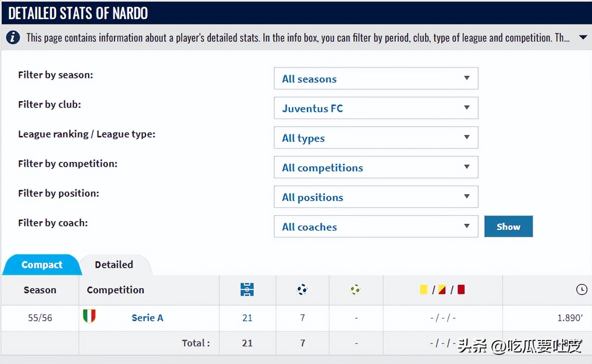Click the Italian flag shield icon
592x364 pixels.
(x=89, y=317)
